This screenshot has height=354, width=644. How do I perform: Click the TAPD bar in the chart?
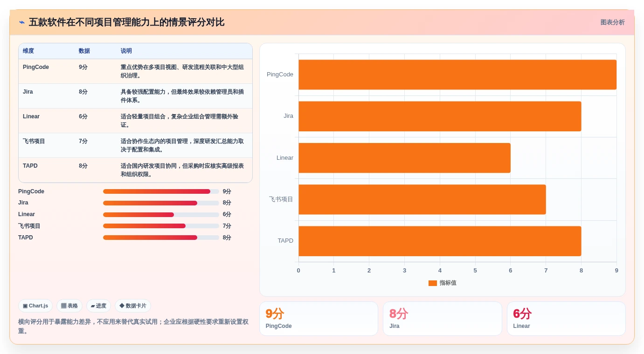point(440,241)
